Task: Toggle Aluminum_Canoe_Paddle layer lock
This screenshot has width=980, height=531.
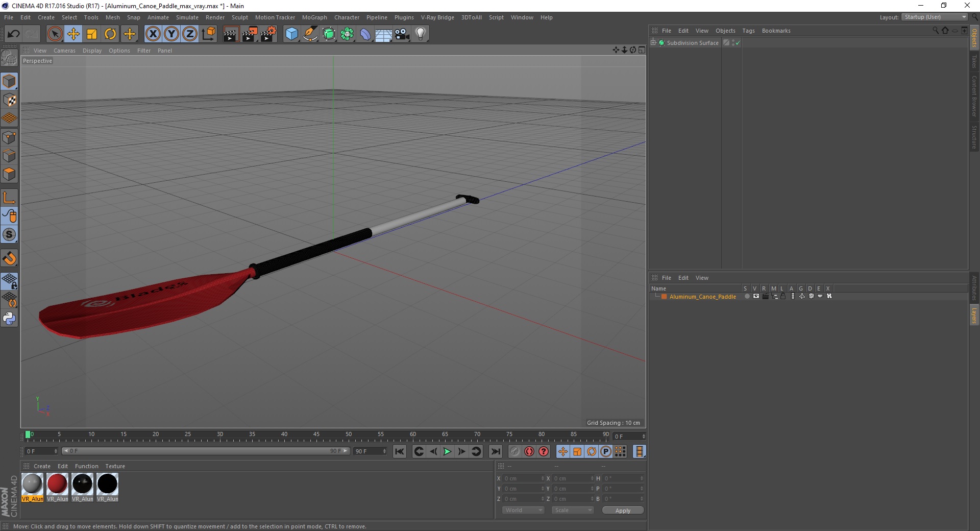Action: tap(783, 296)
